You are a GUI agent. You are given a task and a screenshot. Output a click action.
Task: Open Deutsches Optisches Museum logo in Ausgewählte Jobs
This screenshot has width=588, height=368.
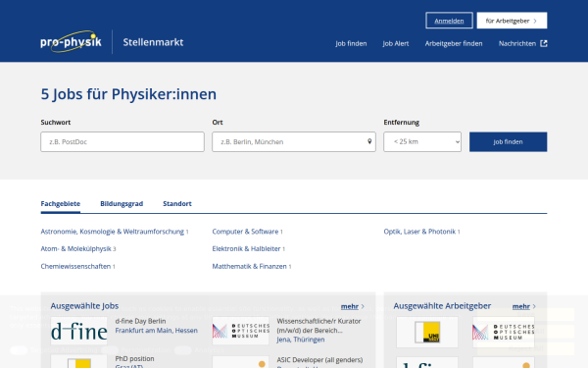[241, 331]
